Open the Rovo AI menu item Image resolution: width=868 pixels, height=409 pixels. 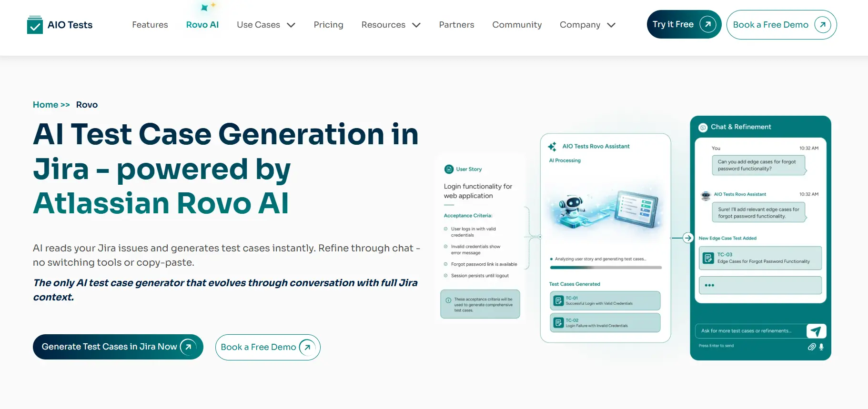click(202, 25)
